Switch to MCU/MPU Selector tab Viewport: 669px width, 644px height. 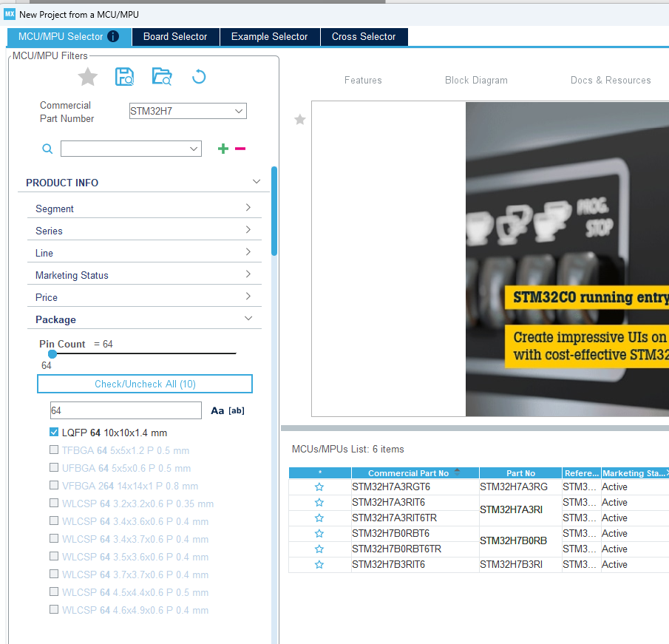point(69,37)
